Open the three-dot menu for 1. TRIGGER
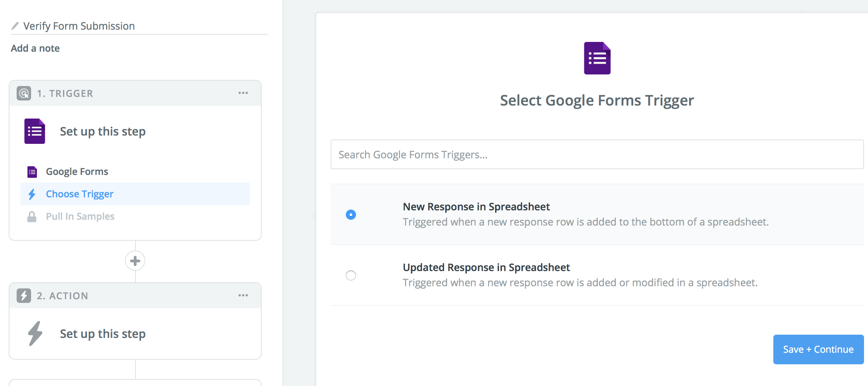Viewport: 868px width, 386px height. pyautogui.click(x=243, y=93)
